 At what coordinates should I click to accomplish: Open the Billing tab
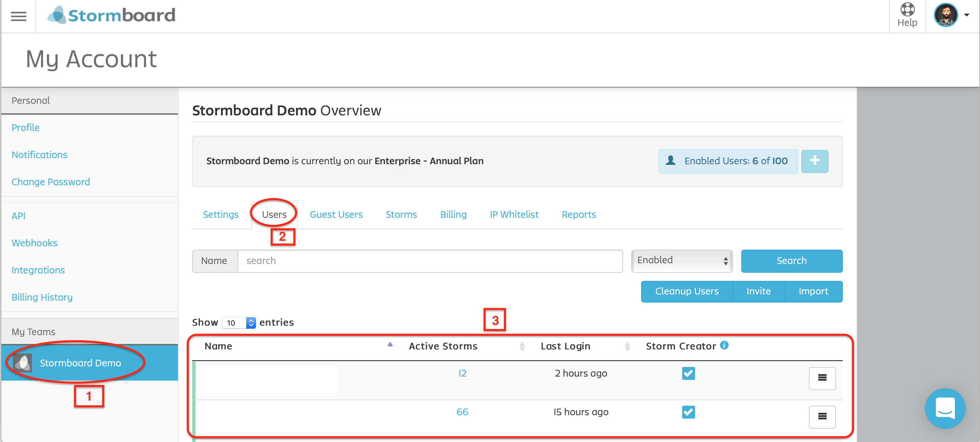(453, 214)
